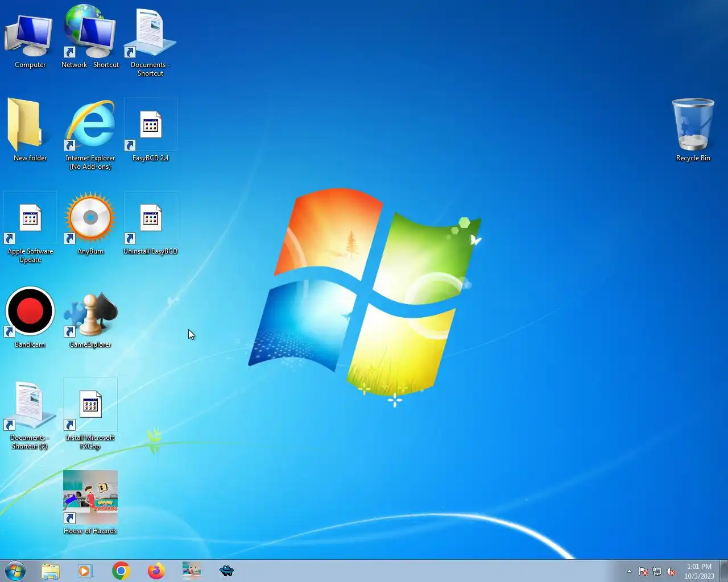
Task: Select the Network - Shortcut icon
Action: pyautogui.click(x=90, y=37)
